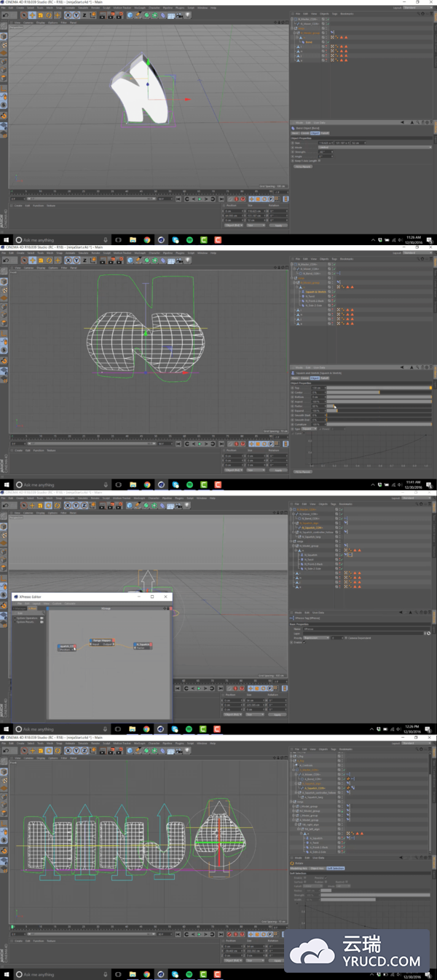Image resolution: width=437 pixels, height=980 pixels.
Task: Open Render Settings icon in the 12:26 PM toolbar
Action: (x=119, y=505)
